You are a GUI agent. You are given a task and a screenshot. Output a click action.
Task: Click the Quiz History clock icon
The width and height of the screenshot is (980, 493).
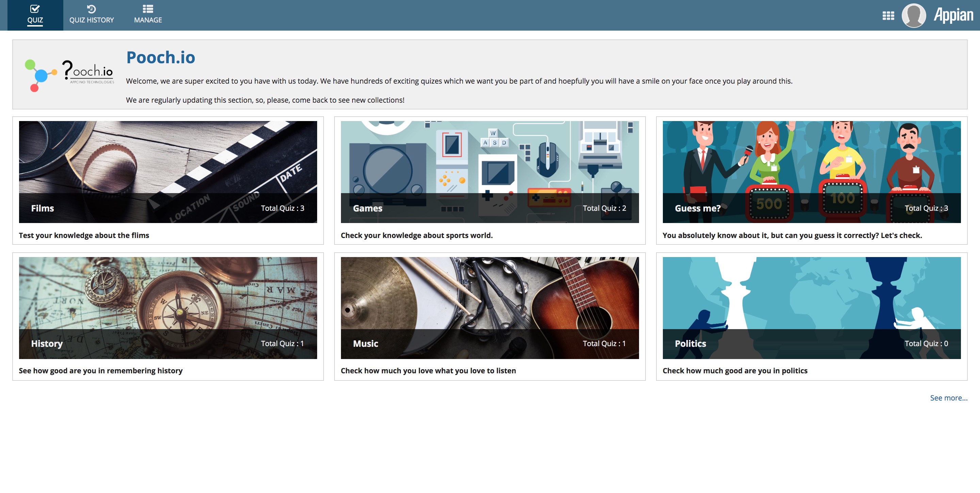click(91, 9)
